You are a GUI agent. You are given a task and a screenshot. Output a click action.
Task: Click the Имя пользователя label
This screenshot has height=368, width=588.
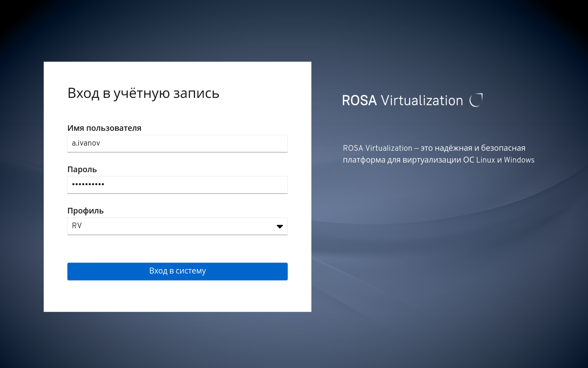pyautogui.click(x=104, y=128)
